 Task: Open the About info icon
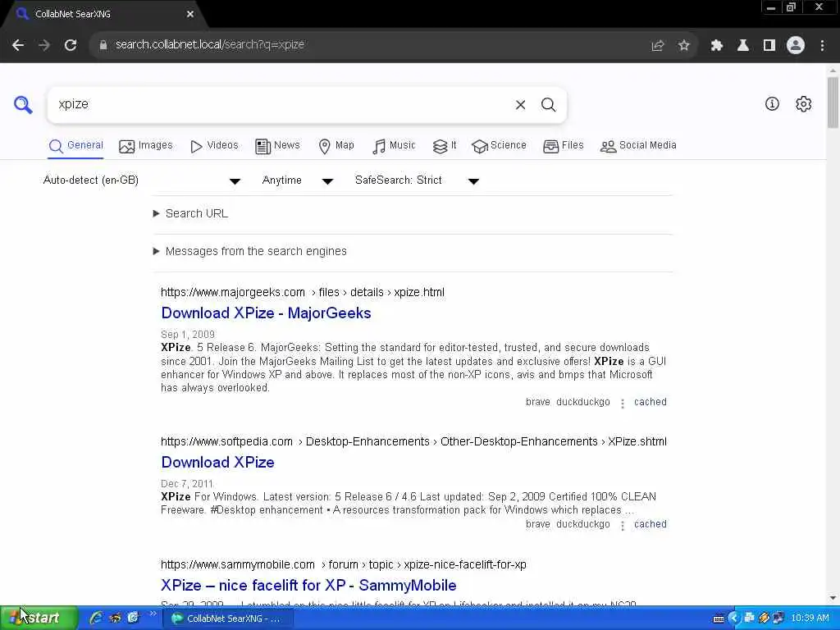[771, 104]
